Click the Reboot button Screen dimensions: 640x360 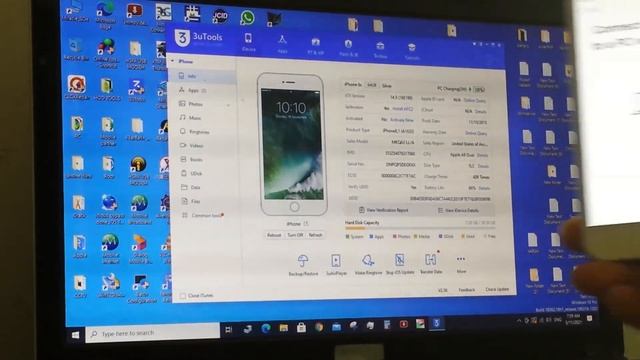[x=274, y=235]
